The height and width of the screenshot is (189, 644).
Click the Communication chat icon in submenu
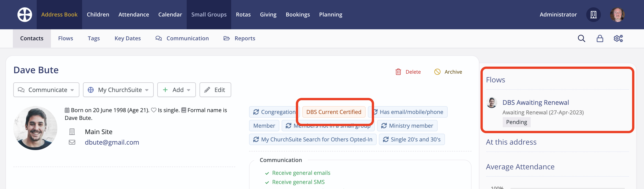tap(158, 38)
